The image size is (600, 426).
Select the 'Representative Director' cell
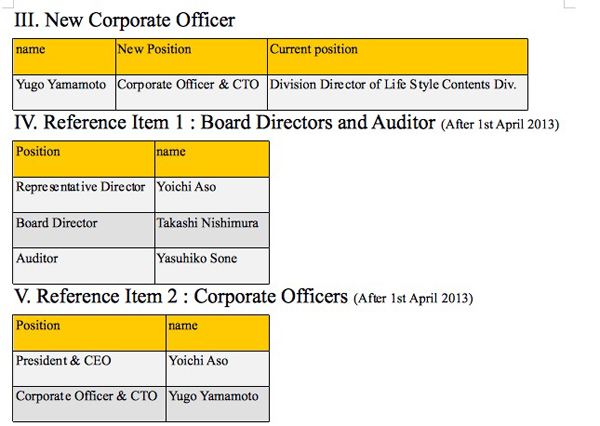pos(84,195)
